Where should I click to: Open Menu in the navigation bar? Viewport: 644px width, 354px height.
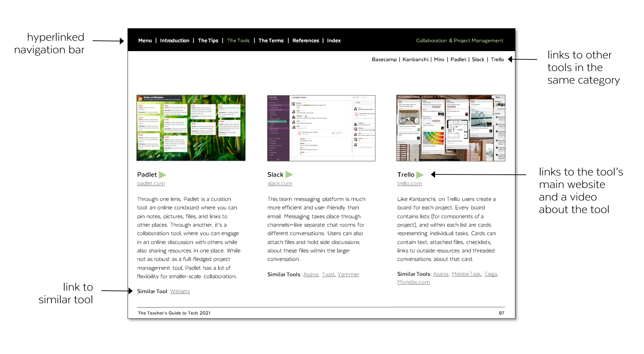[x=145, y=40]
